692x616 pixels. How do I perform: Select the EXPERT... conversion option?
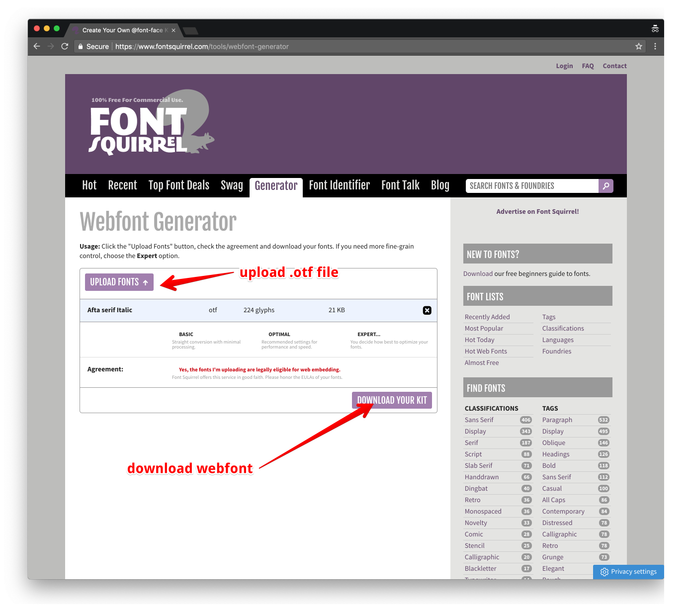tap(369, 335)
